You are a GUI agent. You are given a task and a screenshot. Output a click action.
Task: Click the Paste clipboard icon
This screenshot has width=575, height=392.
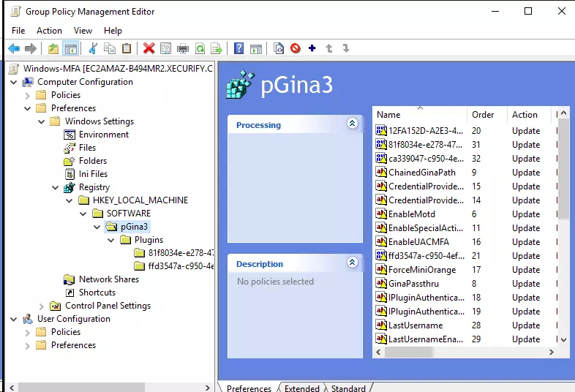(127, 48)
